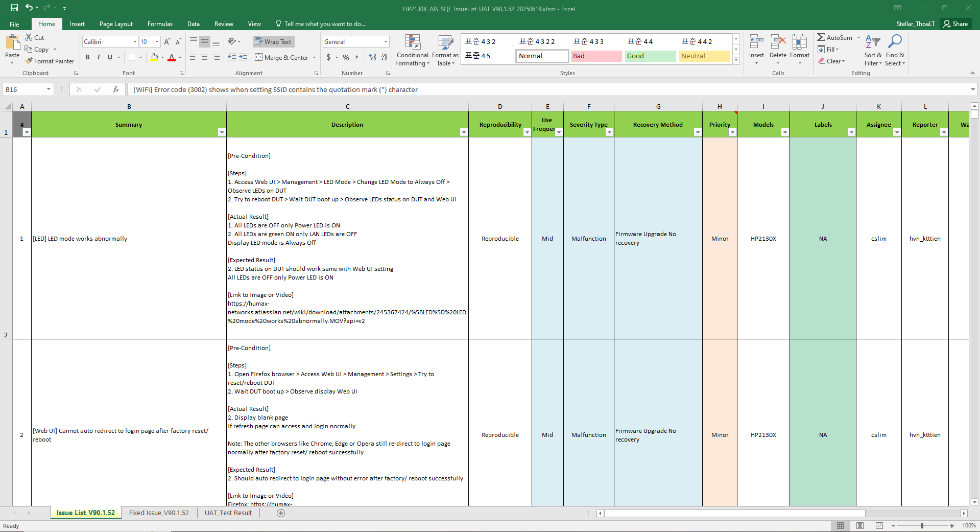Expand the number format General dropdown
Screen dimensions: 980x532
pyautogui.click(x=386, y=41)
